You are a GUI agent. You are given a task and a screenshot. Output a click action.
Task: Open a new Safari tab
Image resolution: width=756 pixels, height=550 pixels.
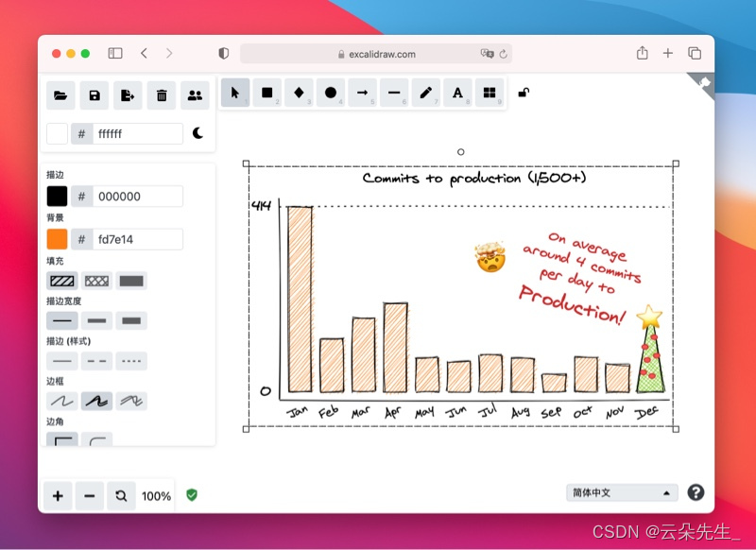[668, 53]
